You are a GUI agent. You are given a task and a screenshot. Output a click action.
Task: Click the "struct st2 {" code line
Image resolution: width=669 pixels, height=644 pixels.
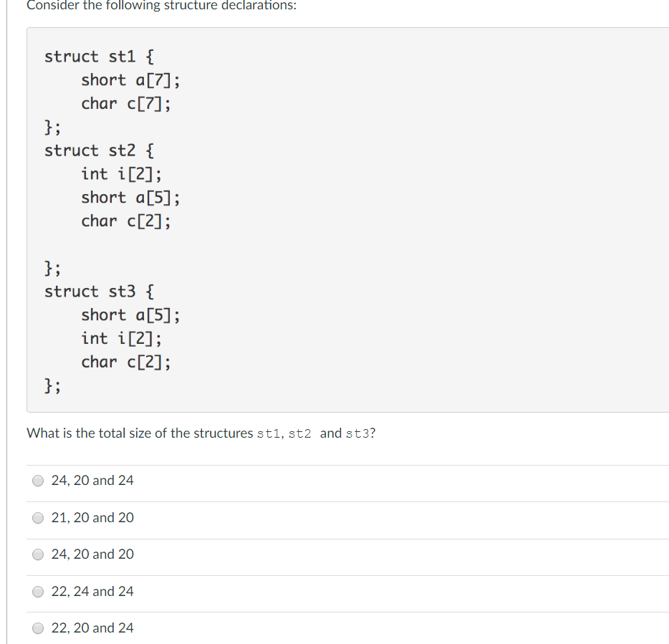pyautogui.click(x=100, y=150)
